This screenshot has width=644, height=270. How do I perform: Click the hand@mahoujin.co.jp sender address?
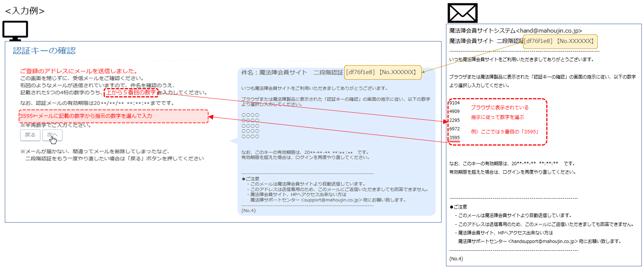549,31
